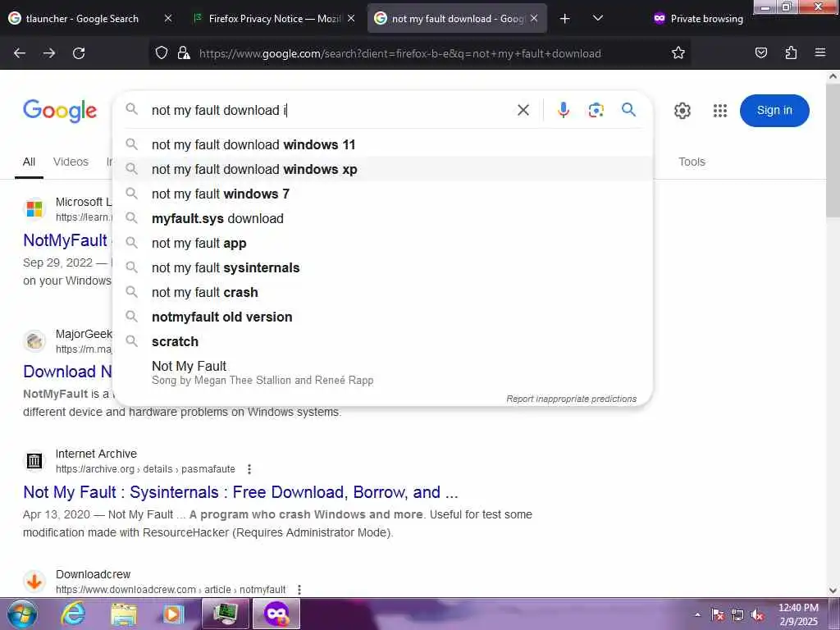Viewport: 840px width, 630px height.
Task: Open the Tools search options
Action: (x=692, y=162)
